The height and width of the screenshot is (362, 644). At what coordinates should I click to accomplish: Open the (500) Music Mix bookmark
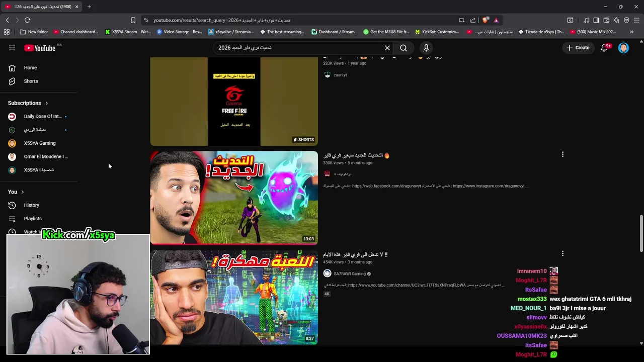click(593, 32)
